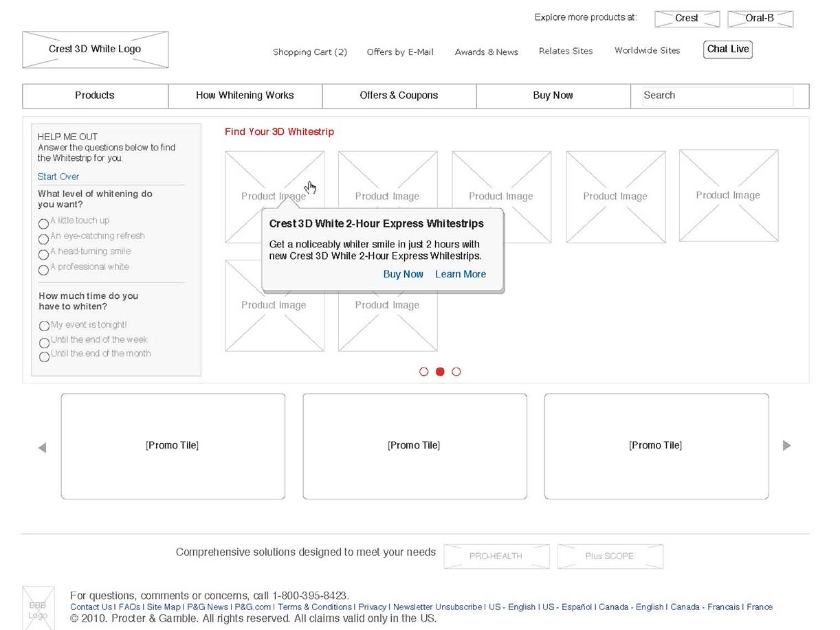Open the left Promo Tile
Image resolution: width=840 pixels, height=630 pixels.
(173, 446)
